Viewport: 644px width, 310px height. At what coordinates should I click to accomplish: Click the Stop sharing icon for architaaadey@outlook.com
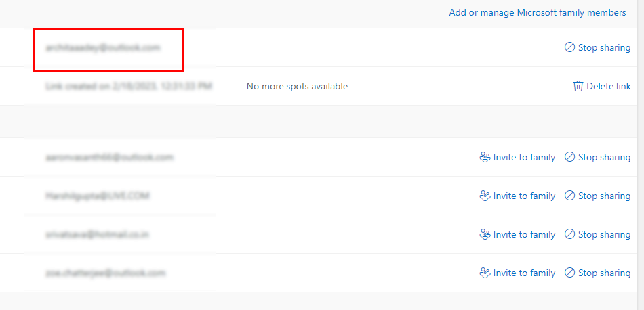point(569,48)
